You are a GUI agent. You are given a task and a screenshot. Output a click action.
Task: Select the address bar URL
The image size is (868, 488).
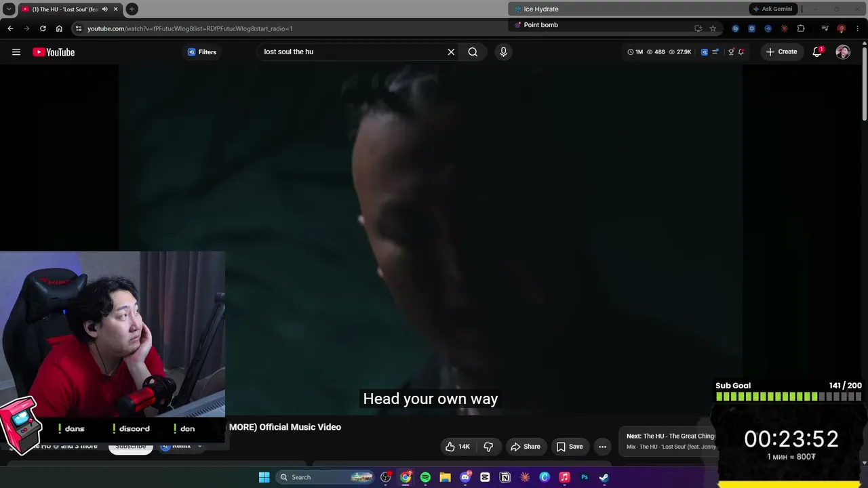190,28
